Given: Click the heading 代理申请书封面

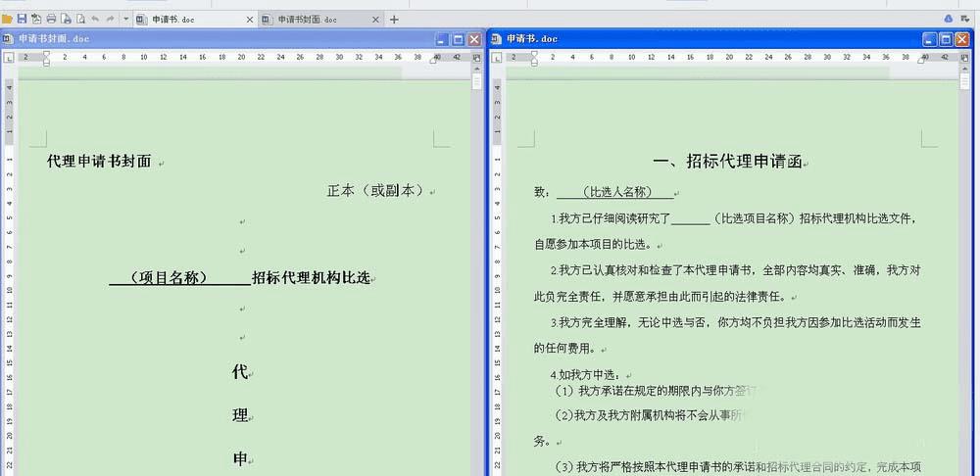Looking at the screenshot, I should pos(99,162).
